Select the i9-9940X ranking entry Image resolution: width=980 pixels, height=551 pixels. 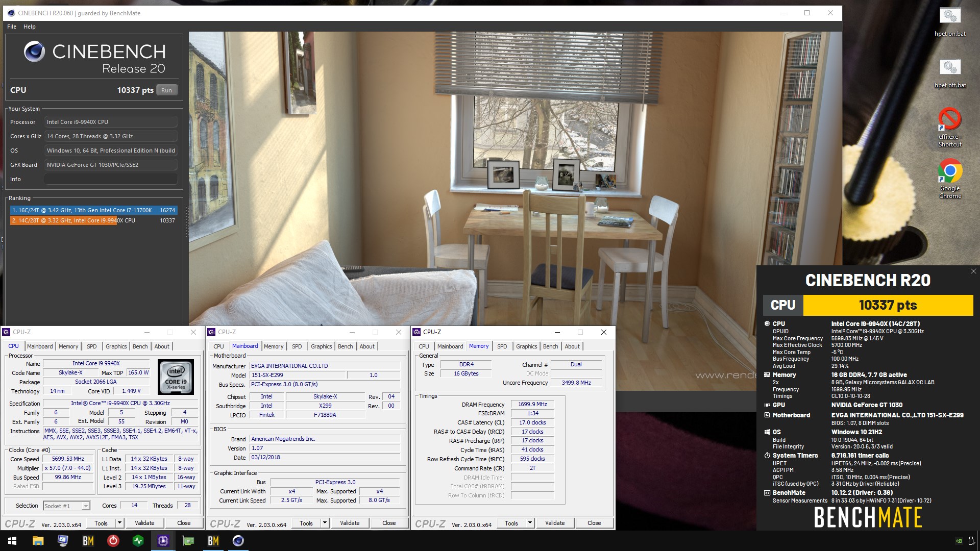coord(94,220)
